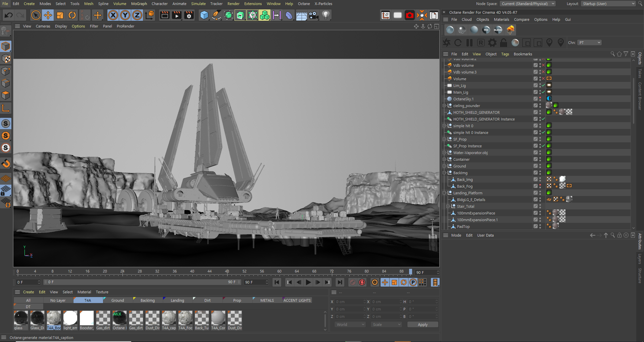The width and height of the screenshot is (644, 342).
Task: Toggle X-axis lock button
Action: pos(113,15)
